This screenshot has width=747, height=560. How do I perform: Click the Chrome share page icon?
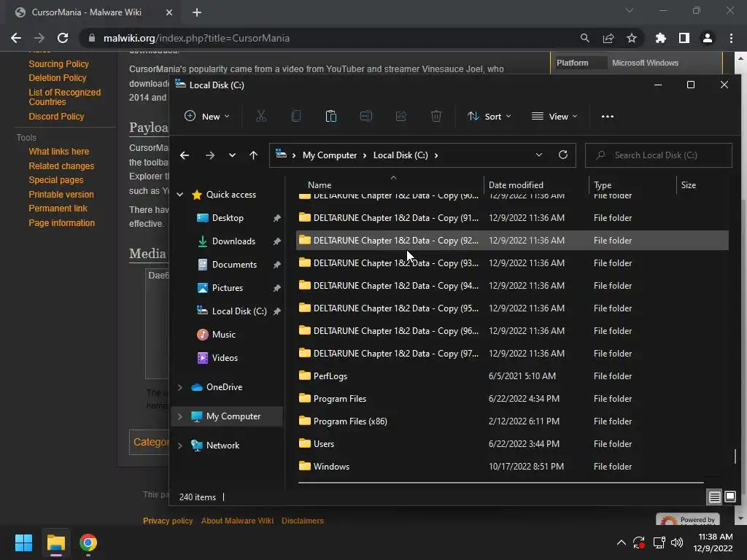[x=608, y=38]
